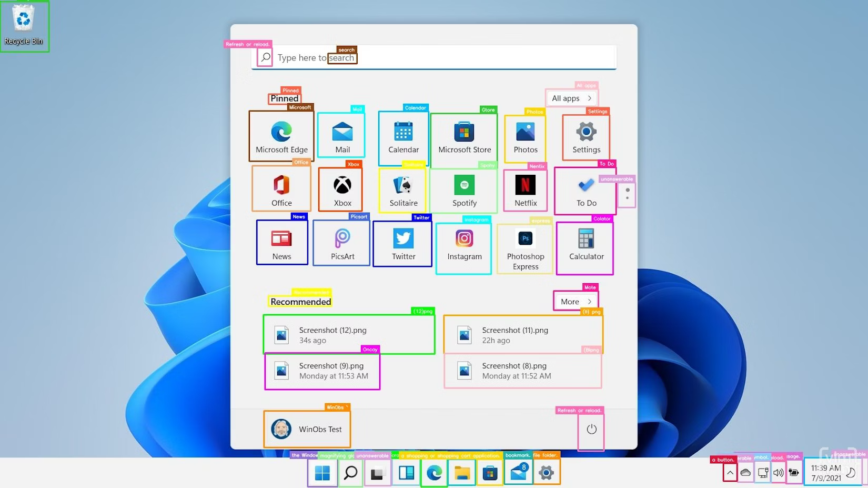
Task: Open the To Do app
Action: coord(586,190)
